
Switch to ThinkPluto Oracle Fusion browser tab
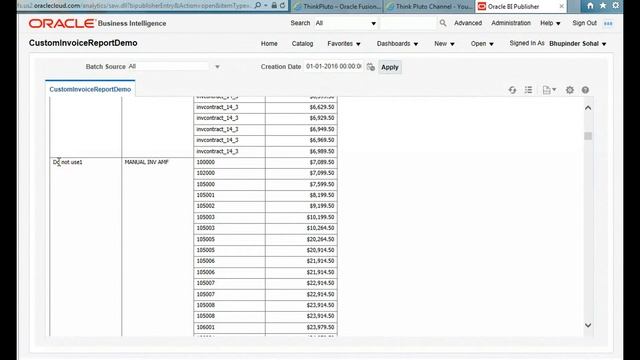pyautogui.click(x=337, y=7)
